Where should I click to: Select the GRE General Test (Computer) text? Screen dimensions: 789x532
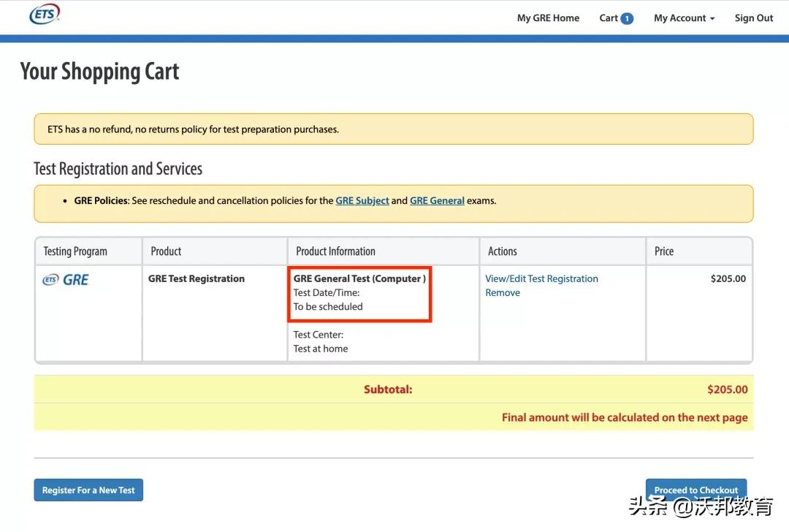pos(359,278)
